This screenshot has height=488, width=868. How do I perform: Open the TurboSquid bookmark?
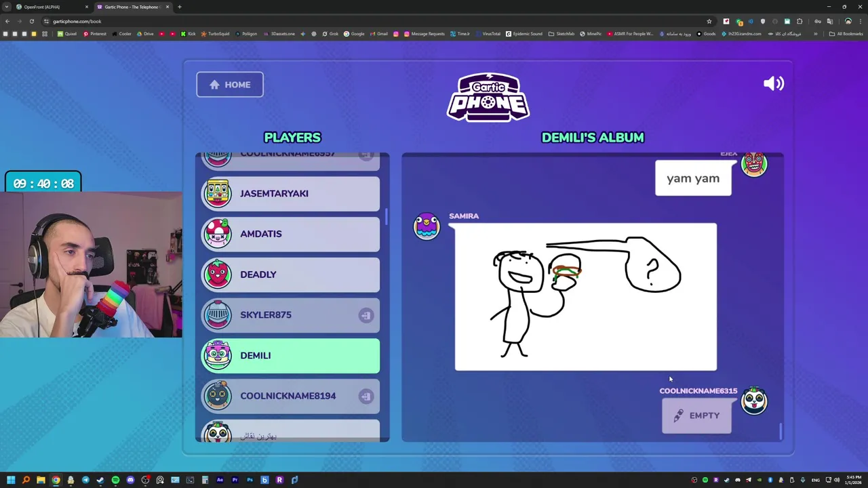click(x=215, y=34)
